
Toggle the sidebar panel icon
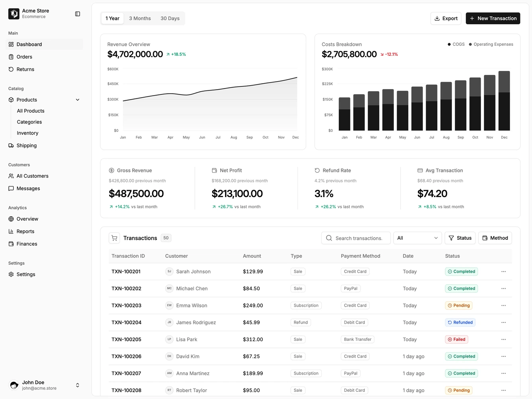(x=78, y=14)
